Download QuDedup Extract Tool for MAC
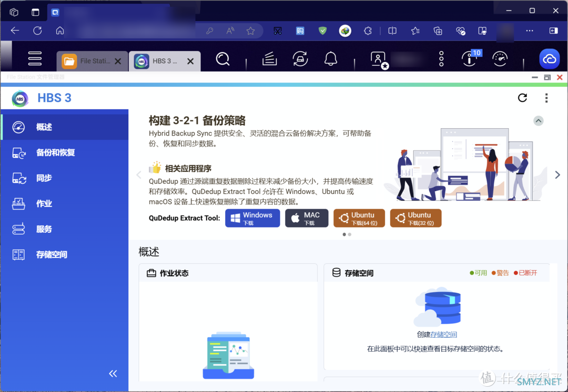Screen dimensions: 568x392 pos(307,218)
